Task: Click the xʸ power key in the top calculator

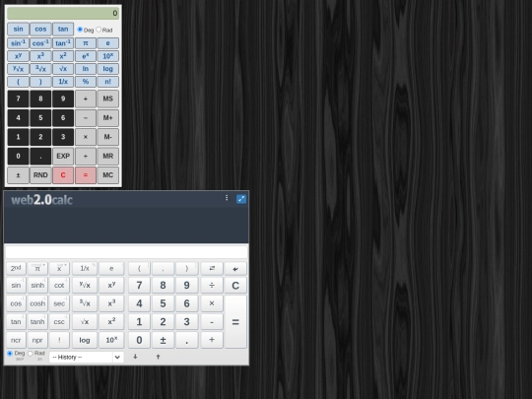Action: click(x=19, y=56)
